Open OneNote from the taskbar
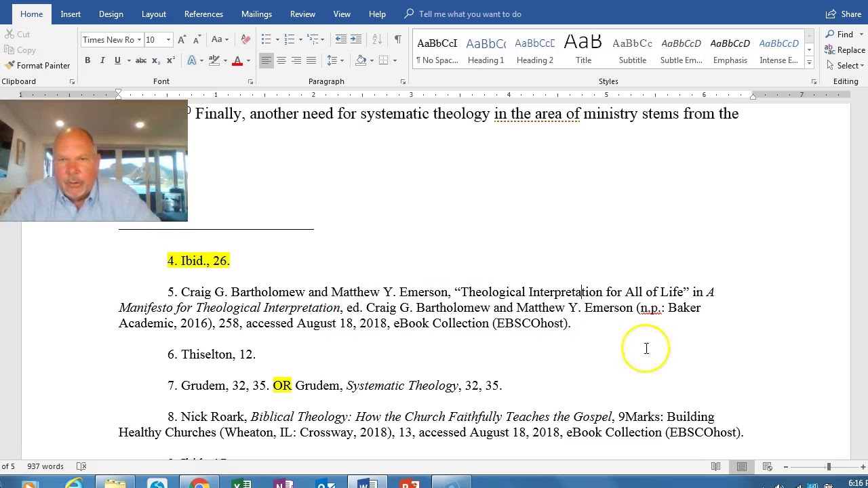Screen dimensions: 868x488 pyautogui.click(x=283, y=483)
